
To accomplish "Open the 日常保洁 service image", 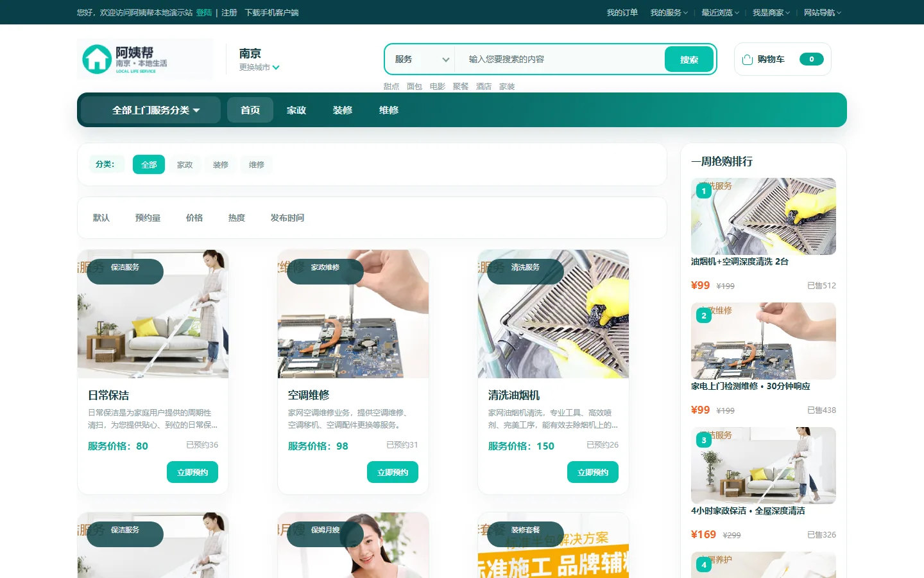I will point(153,314).
